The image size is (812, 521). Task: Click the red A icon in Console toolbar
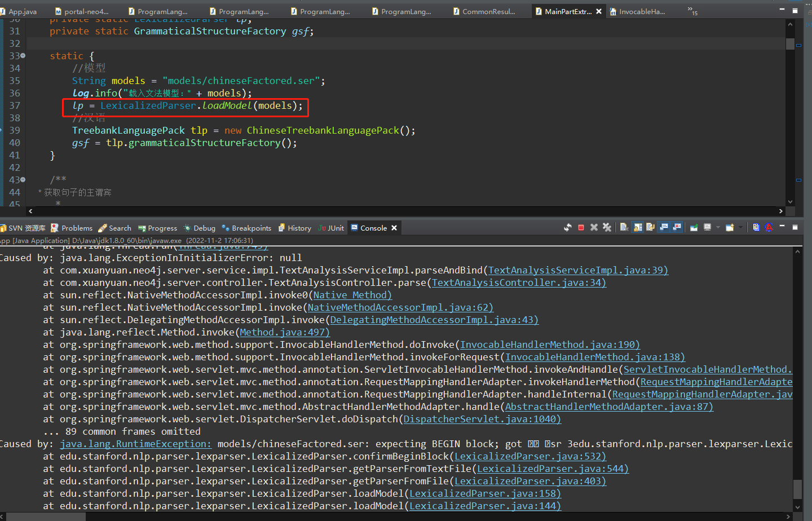point(769,227)
